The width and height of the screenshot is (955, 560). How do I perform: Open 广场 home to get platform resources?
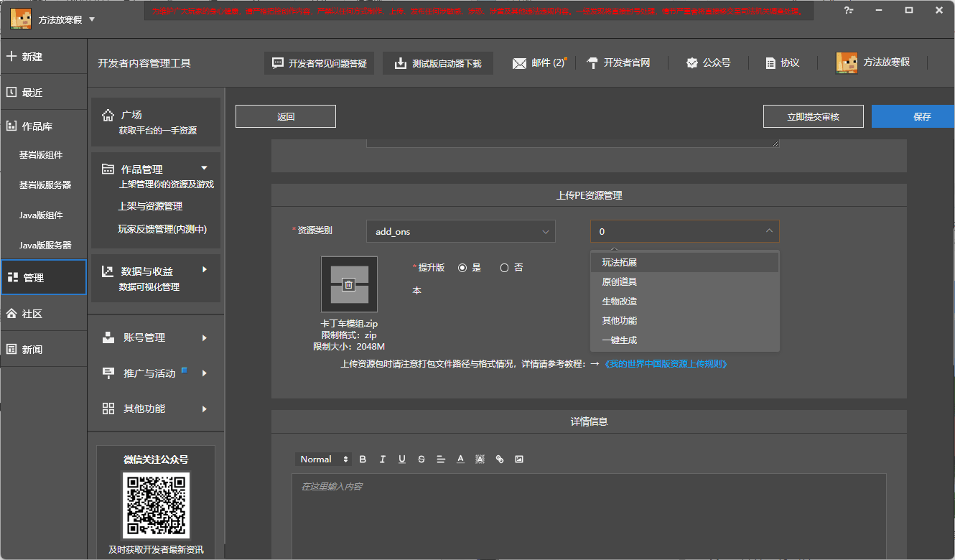click(156, 122)
